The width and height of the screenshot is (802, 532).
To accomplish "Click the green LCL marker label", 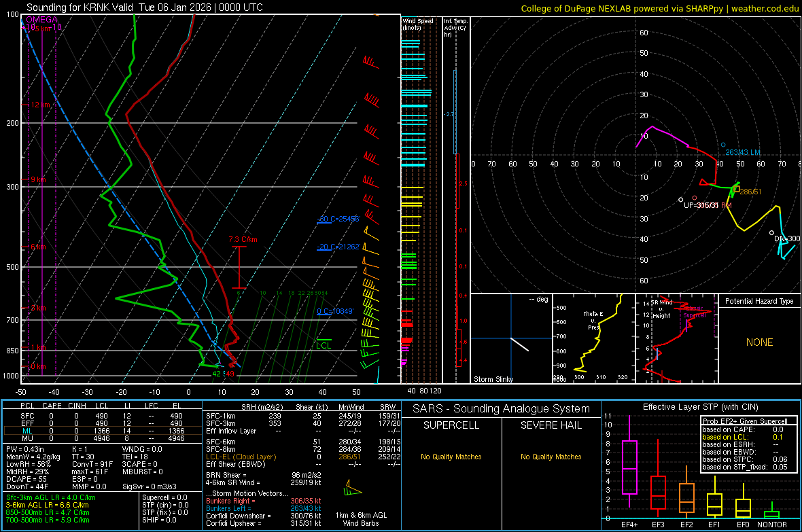I will pos(324,346).
